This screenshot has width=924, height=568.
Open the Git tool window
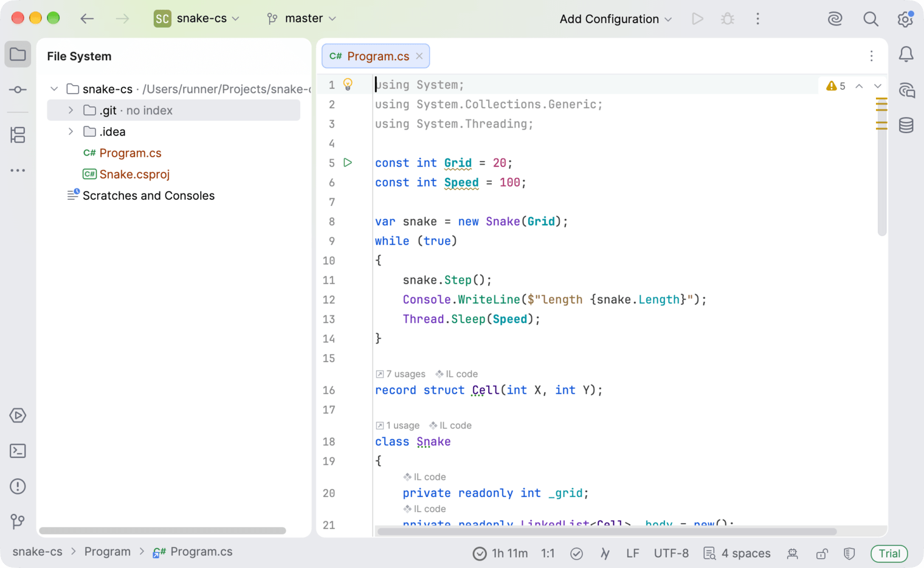coord(18,521)
